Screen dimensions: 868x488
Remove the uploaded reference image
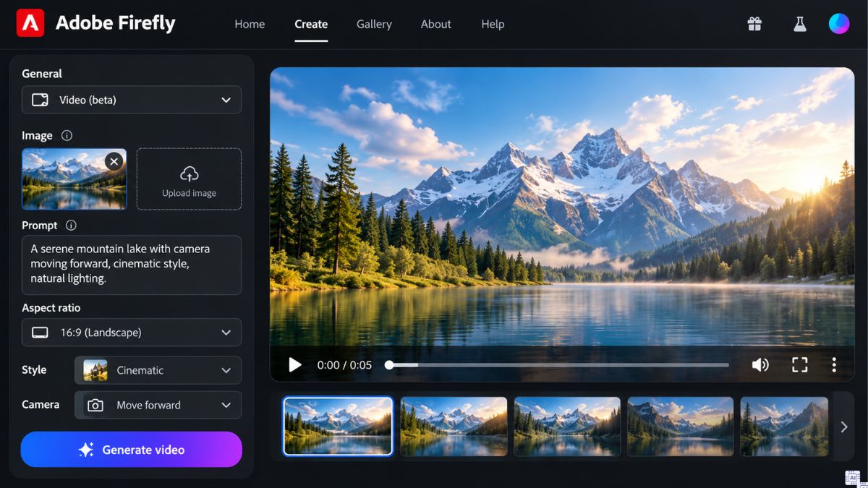tap(114, 161)
